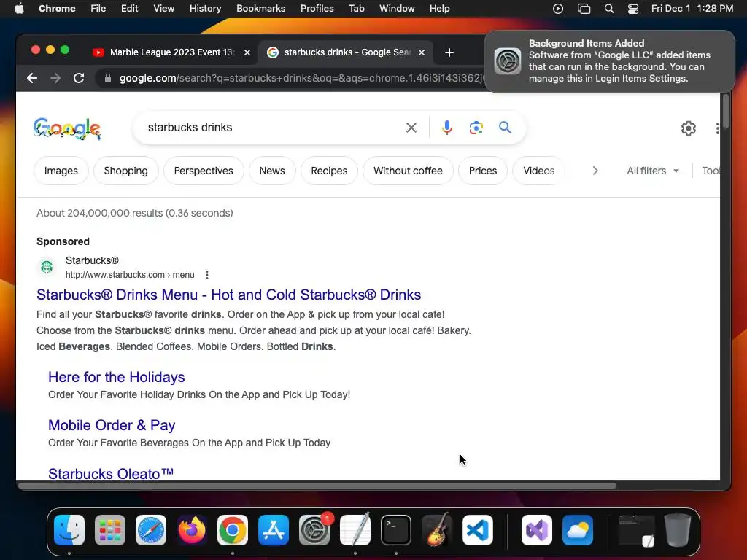This screenshot has height=560, width=747.
Task: Switch to the Marble League 2023 Event tab
Action: [172, 52]
